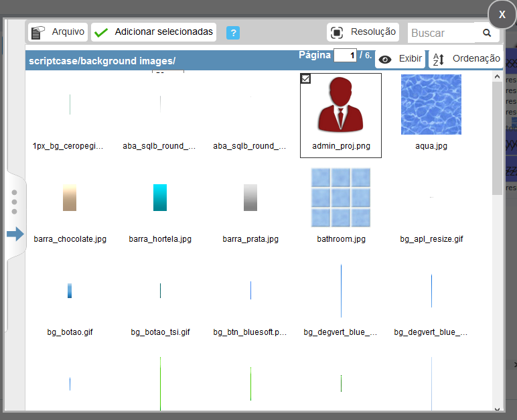Toggle the checkbox on admin_proj.png
This screenshot has height=420, width=517.
point(305,78)
